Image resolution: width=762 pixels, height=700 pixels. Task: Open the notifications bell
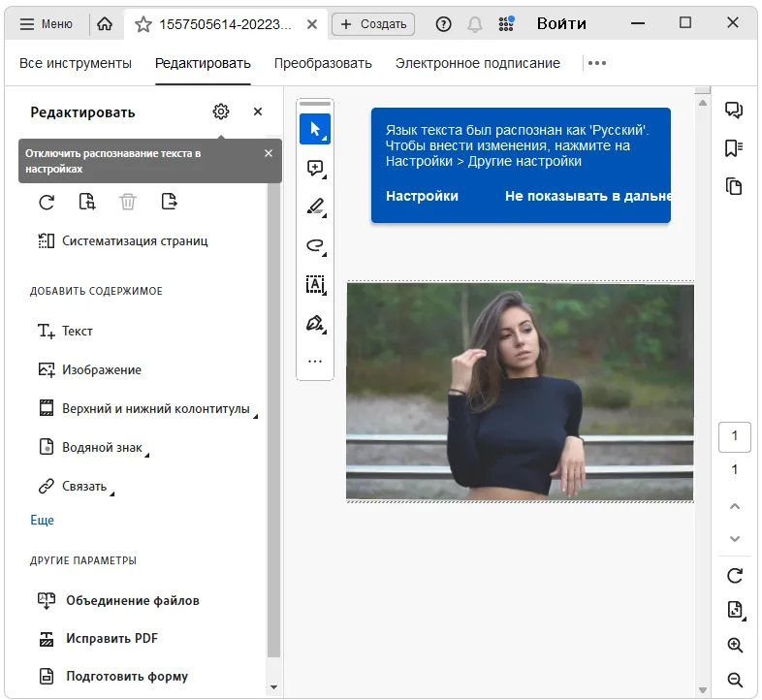pyautogui.click(x=475, y=24)
